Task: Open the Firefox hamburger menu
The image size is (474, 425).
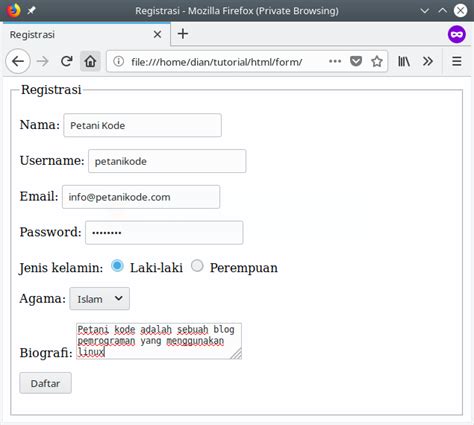Action: point(457,61)
